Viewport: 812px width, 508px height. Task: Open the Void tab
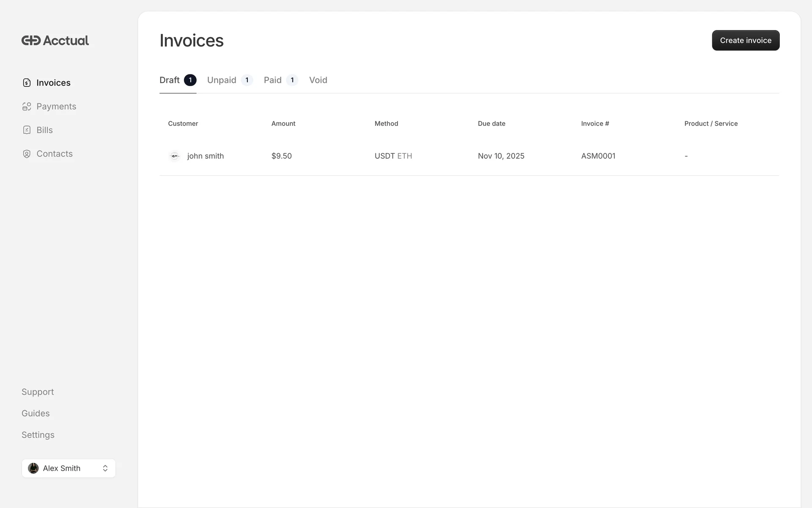pyautogui.click(x=318, y=80)
